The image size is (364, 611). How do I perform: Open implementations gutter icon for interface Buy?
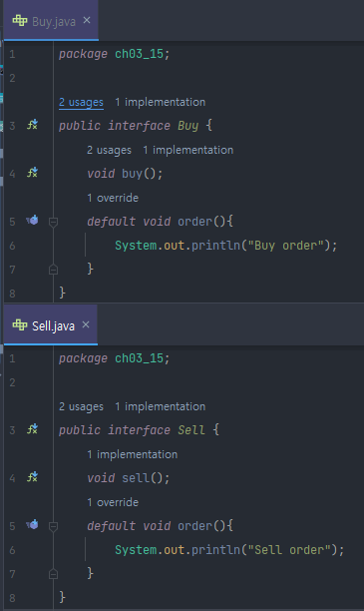click(32, 125)
